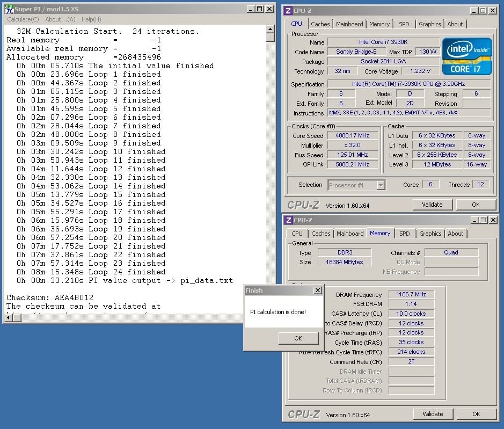
Task: Switch to SPD tab in lower CPU-Z window
Action: click(x=404, y=234)
